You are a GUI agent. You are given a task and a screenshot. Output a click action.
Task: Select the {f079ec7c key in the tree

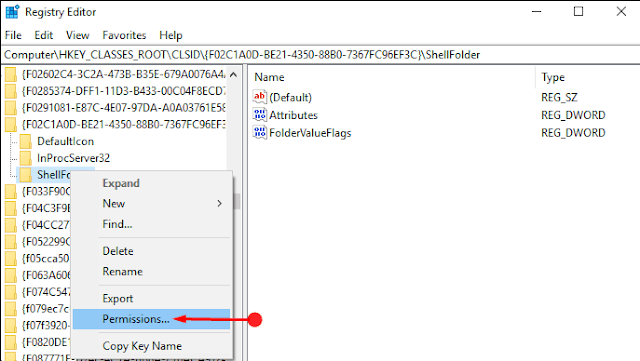[x=46, y=309]
